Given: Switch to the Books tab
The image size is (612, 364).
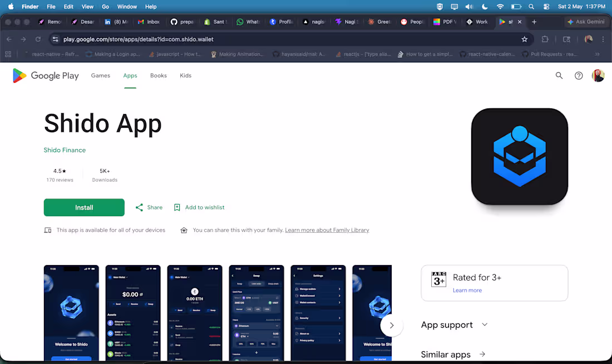Looking at the screenshot, I should click(x=159, y=76).
